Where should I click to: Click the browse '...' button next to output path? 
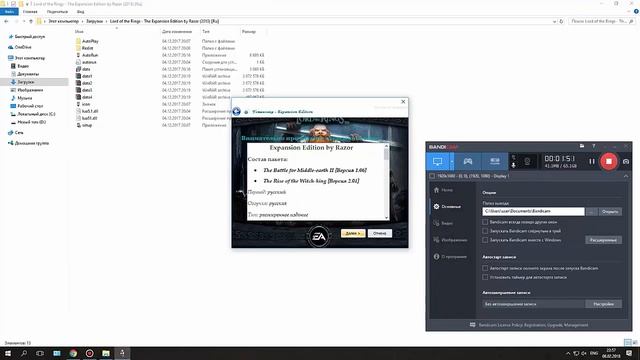(x=591, y=211)
